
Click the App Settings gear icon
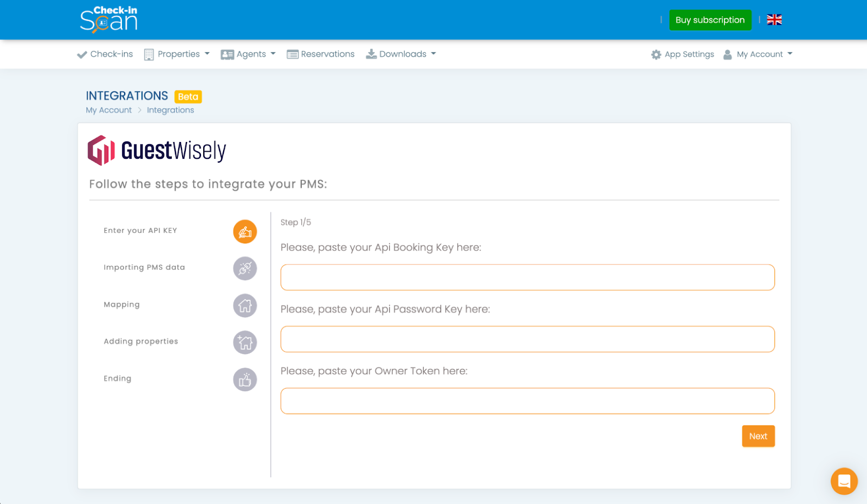[x=656, y=54]
